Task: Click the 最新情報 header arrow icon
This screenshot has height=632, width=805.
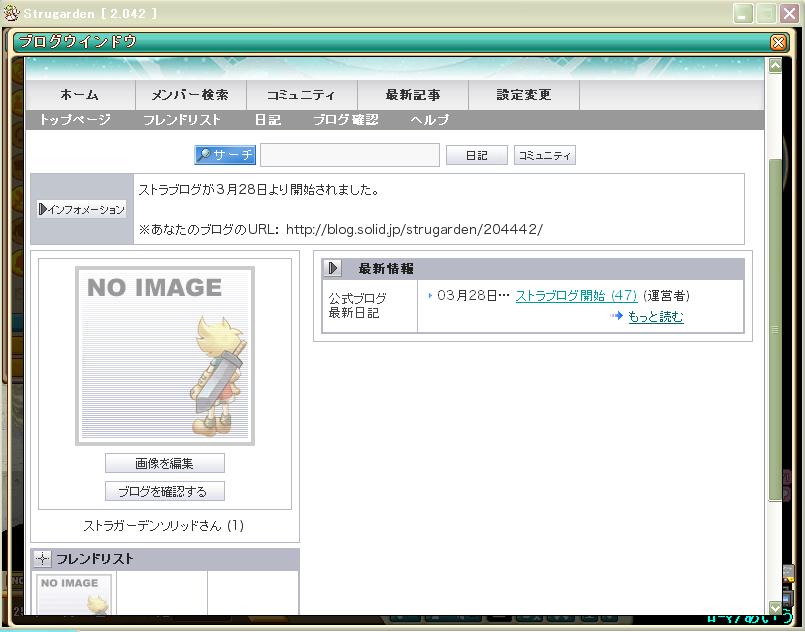Action: pos(333,269)
